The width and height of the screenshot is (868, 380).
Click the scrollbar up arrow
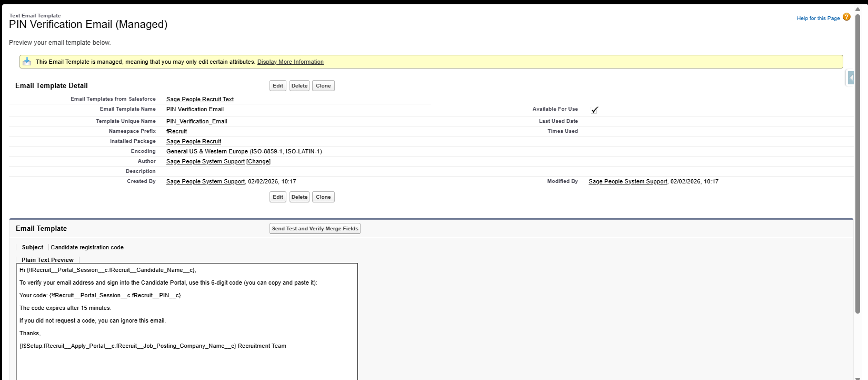[857, 9]
